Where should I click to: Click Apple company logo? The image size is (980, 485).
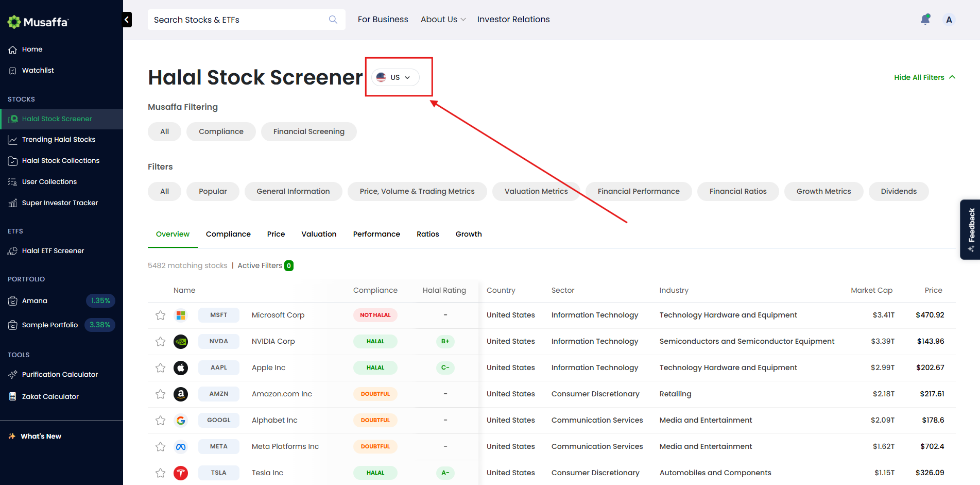[181, 367]
